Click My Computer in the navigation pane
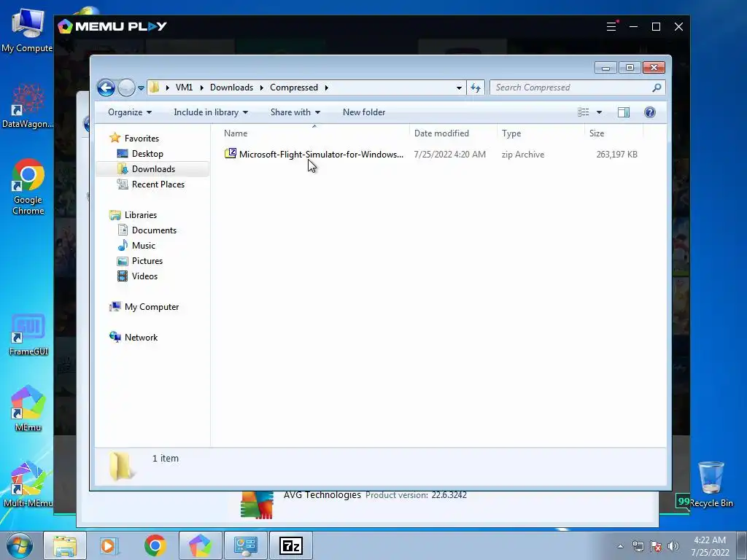Viewport: 747px width, 560px height. (x=152, y=307)
